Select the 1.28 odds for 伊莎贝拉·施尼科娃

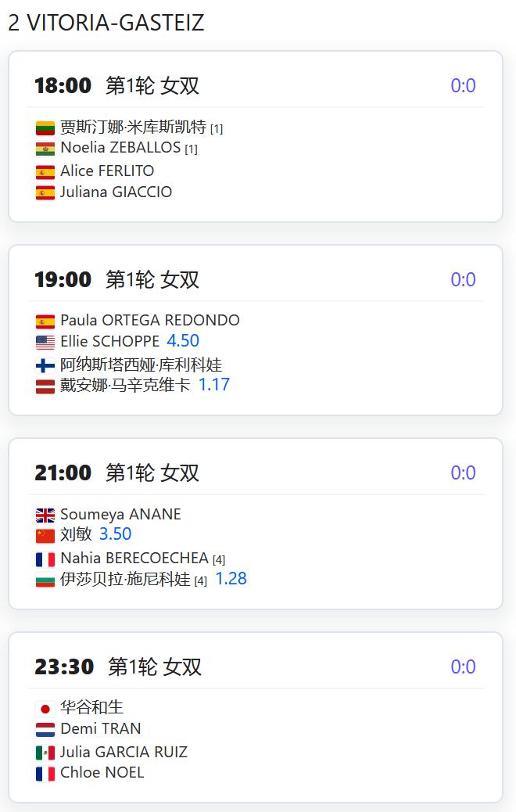coord(231,578)
